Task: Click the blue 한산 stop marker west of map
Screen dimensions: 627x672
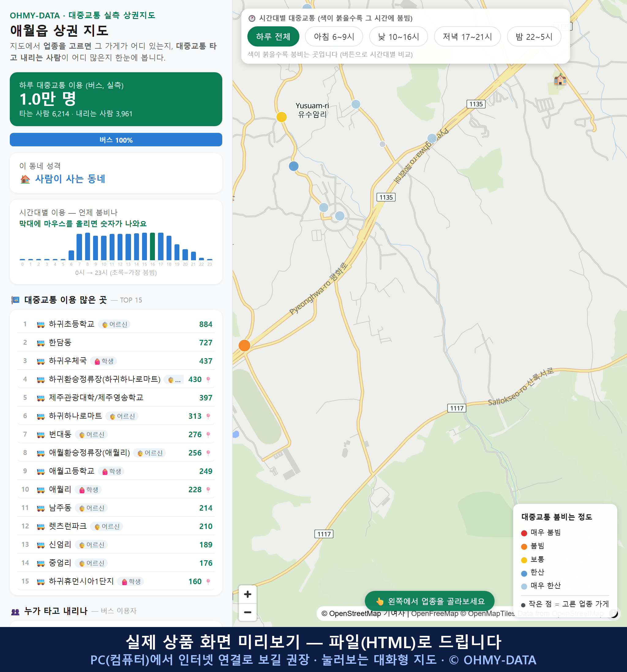Action: (x=294, y=166)
